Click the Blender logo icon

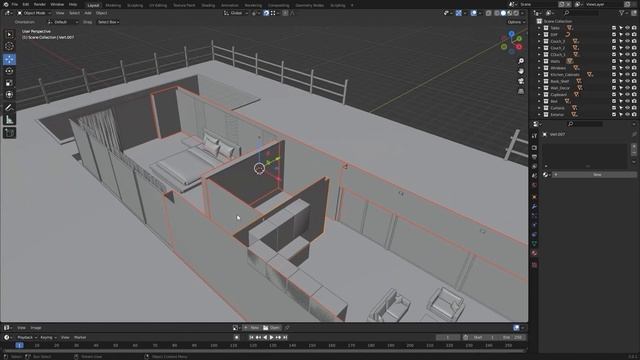click(6, 4)
